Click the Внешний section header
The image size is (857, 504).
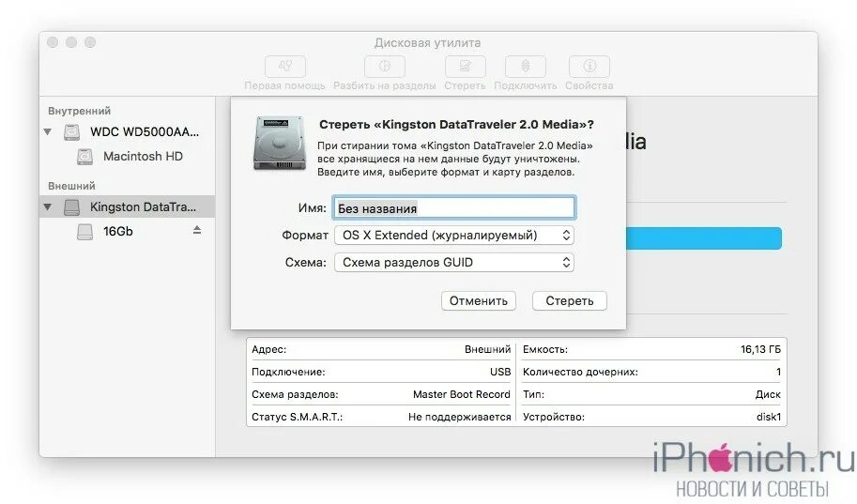(71, 186)
